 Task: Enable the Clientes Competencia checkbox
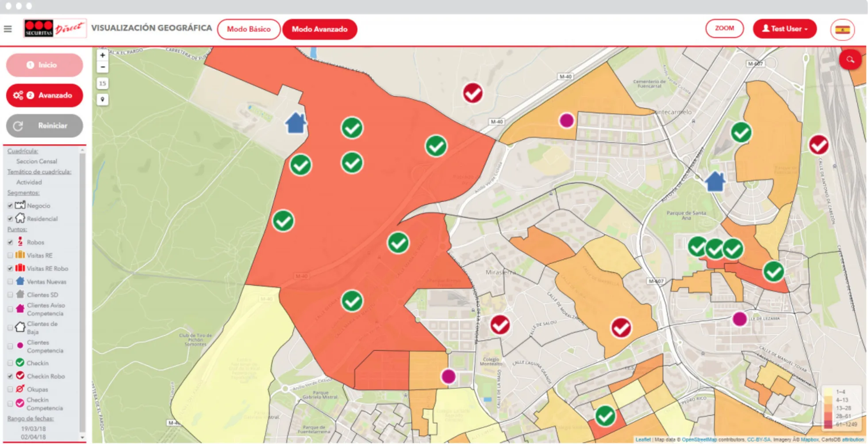[x=10, y=346]
